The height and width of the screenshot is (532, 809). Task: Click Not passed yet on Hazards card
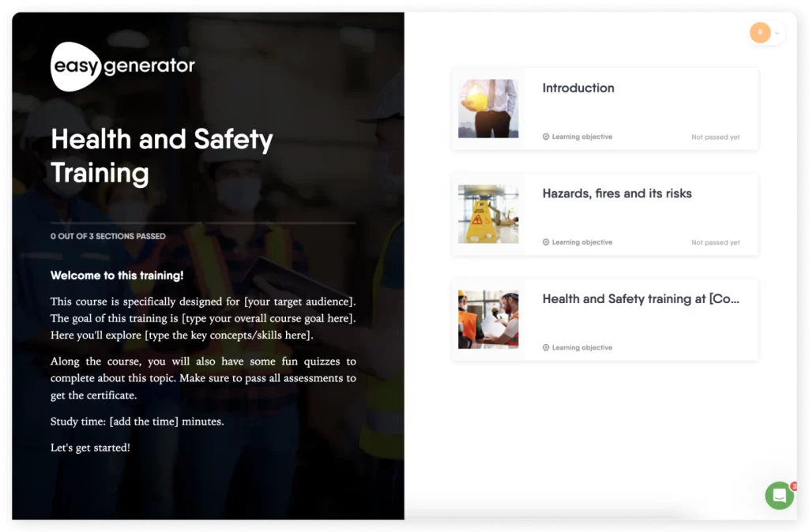716,243
